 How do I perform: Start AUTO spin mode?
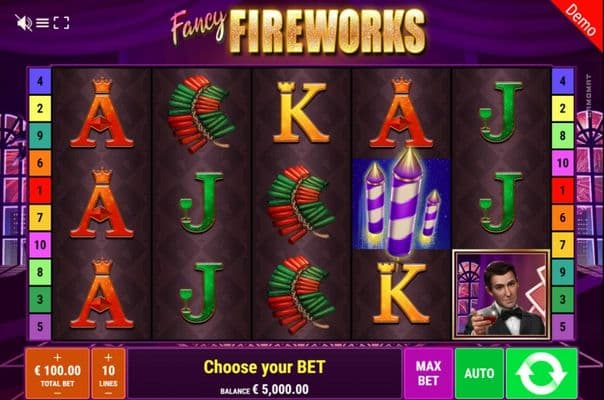(479, 373)
